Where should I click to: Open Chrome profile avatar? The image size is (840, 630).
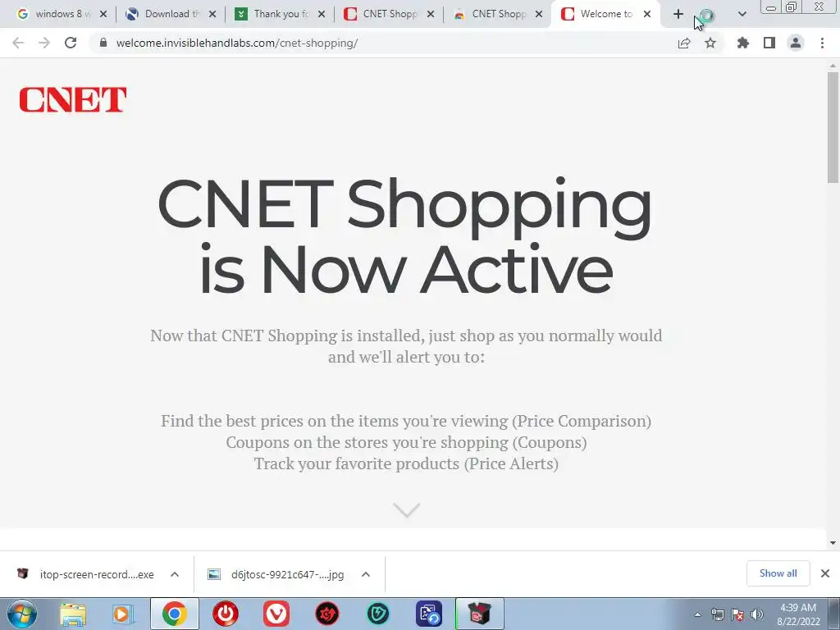pyautogui.click(x=796, y=43)
